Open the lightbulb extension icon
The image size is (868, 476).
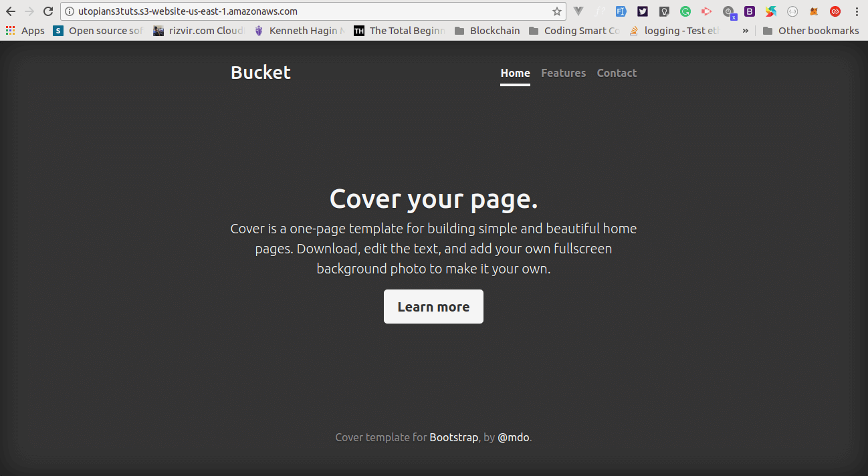(664, 11)
